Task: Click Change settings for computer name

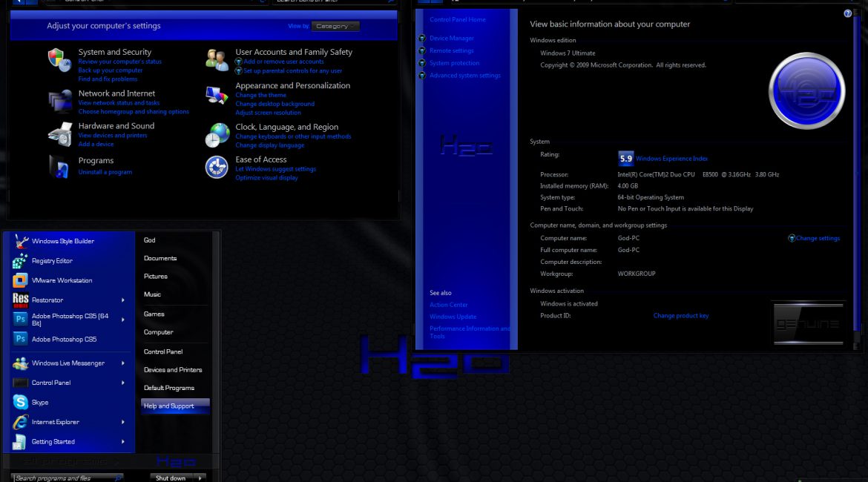Action: click(x=818, y=238)
